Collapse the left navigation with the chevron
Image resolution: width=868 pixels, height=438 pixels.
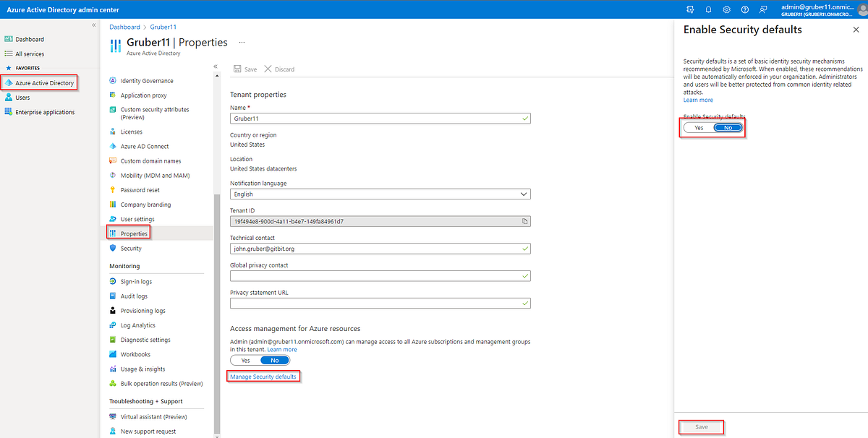pos(93,24)
